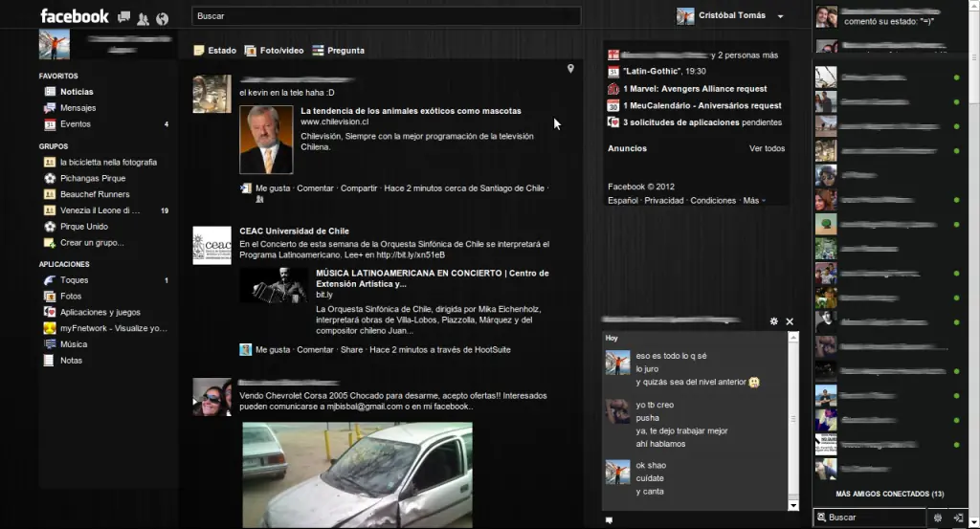This screenshot has width=980, height=529.
Task: Open the friend requests icon in top bar
Action: point(143,18)
